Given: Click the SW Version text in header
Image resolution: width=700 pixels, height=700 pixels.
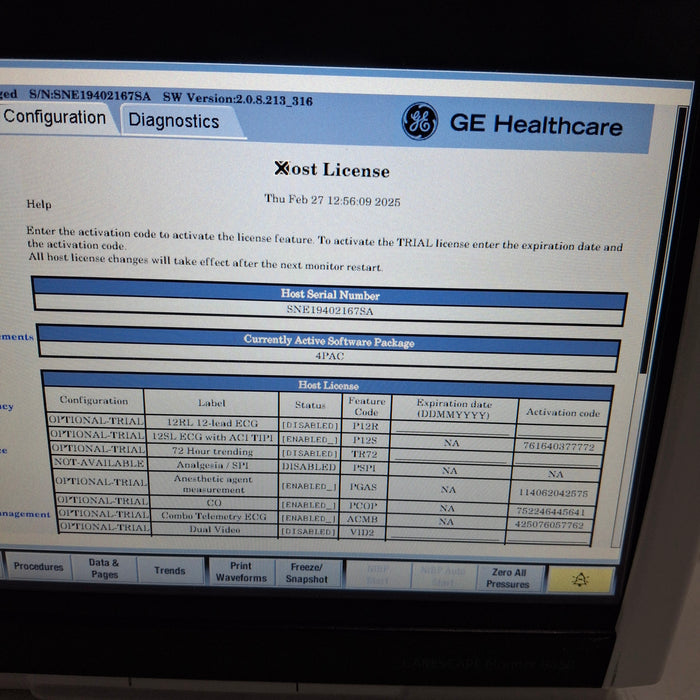Looking at the screenshot, I should tap(238, 99).
